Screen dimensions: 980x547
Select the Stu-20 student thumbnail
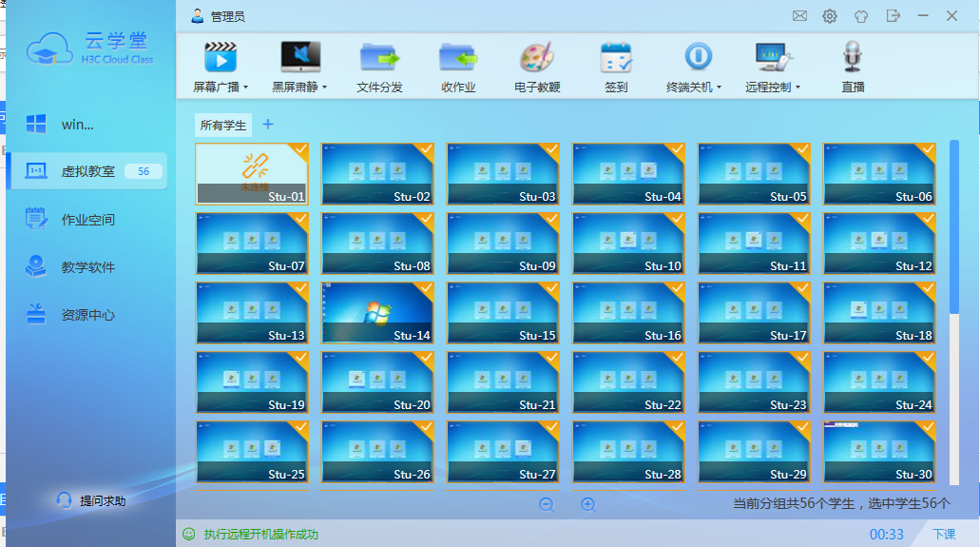tap(377, 382)
